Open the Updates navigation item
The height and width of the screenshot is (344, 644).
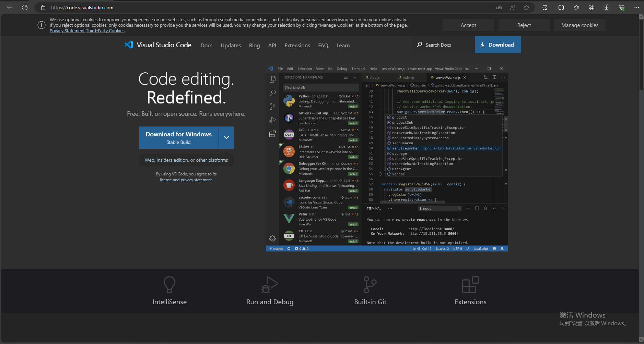pyautogui.click(x=231, y=45)
